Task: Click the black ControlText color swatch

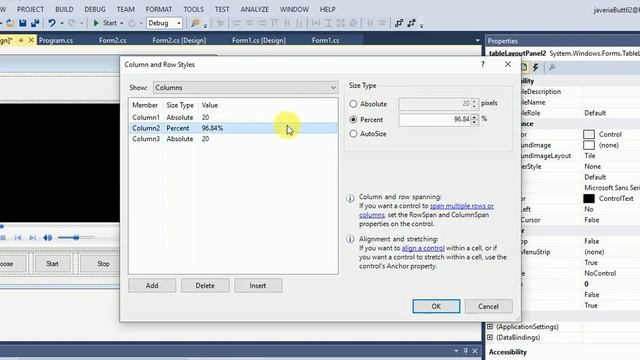Action: pos(589,198)
